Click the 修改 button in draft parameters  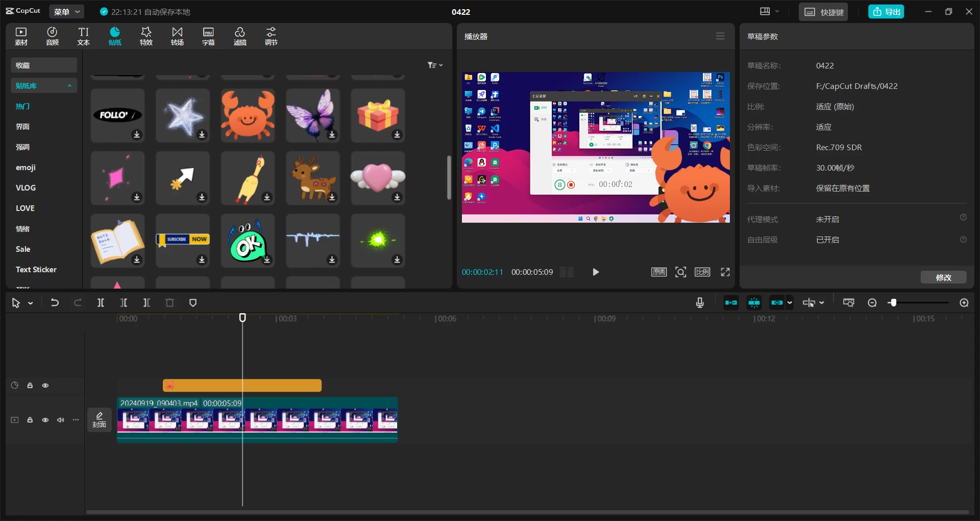943,277
